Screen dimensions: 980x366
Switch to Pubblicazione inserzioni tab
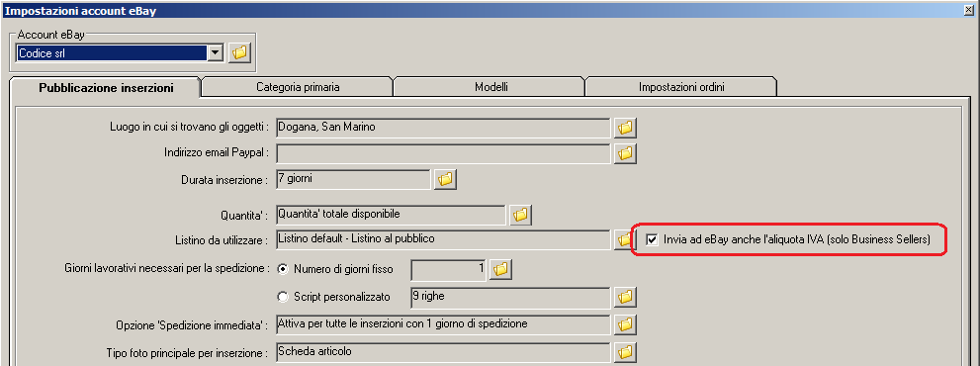coord(106,88)
